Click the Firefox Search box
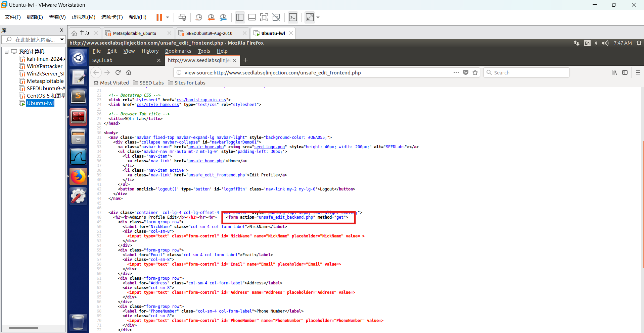The image size is (644, 333). tap(526, 73)
